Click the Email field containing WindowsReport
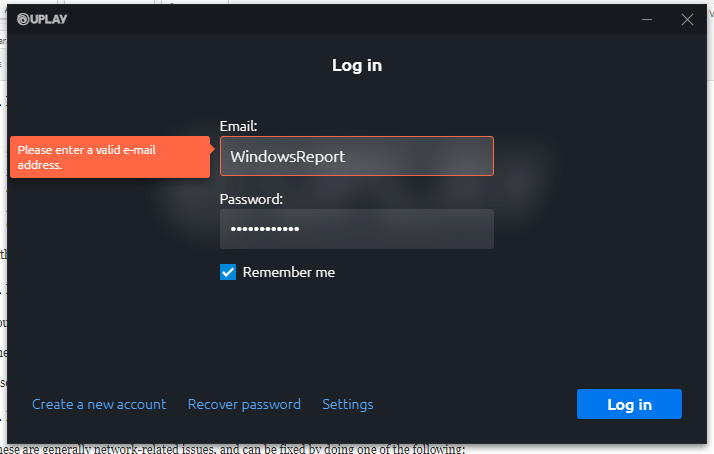The height and width of the screenshot is (454, 714). (357, 156)
